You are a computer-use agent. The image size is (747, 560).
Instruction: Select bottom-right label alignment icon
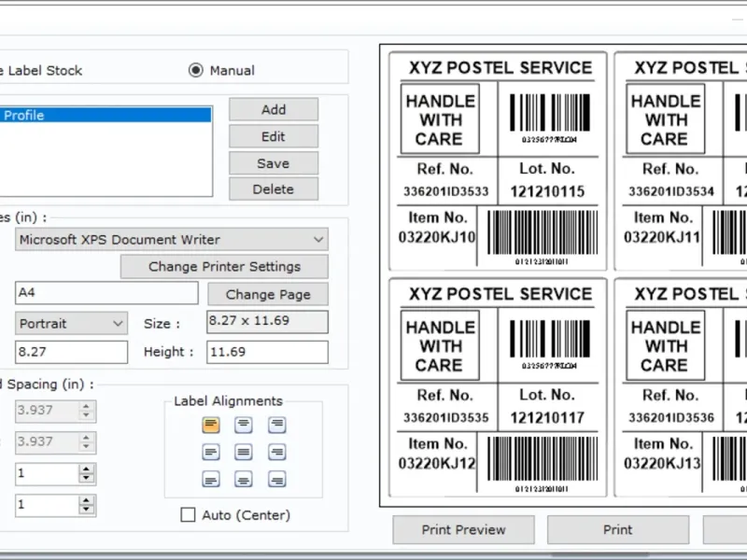click(x=276, y=480)
